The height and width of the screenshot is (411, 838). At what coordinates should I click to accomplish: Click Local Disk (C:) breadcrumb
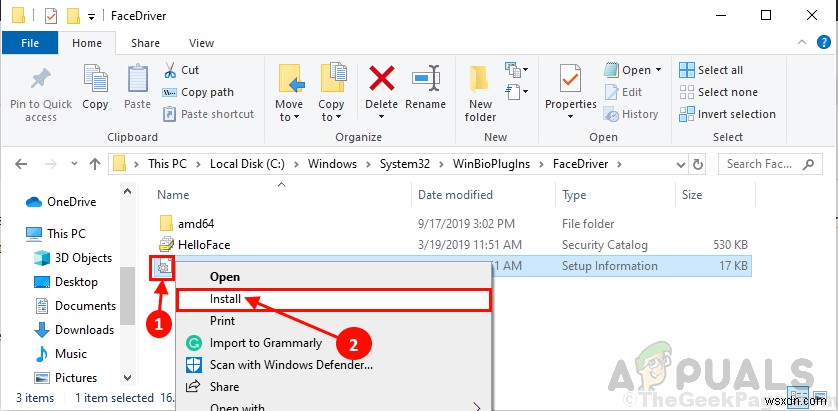click(248, 164)
